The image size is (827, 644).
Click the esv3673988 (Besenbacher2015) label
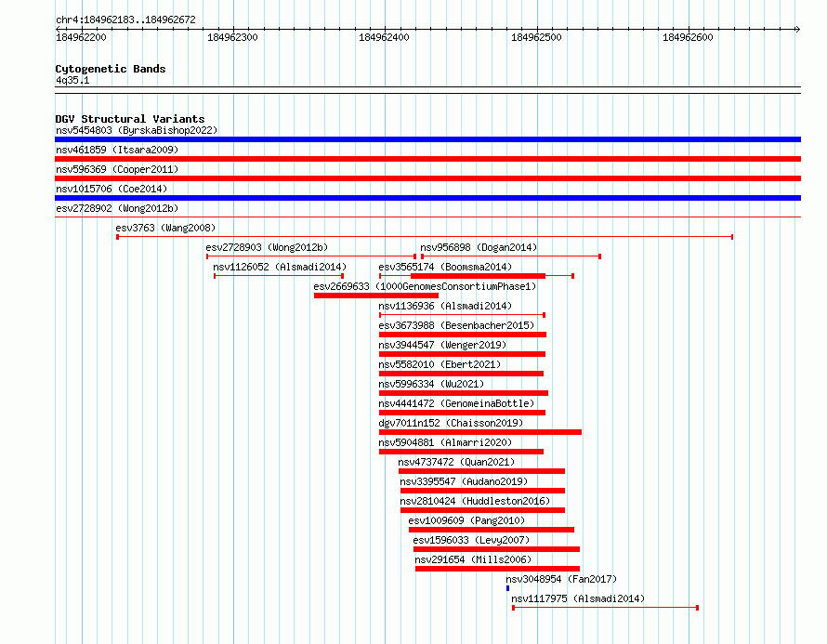[456, 325]
